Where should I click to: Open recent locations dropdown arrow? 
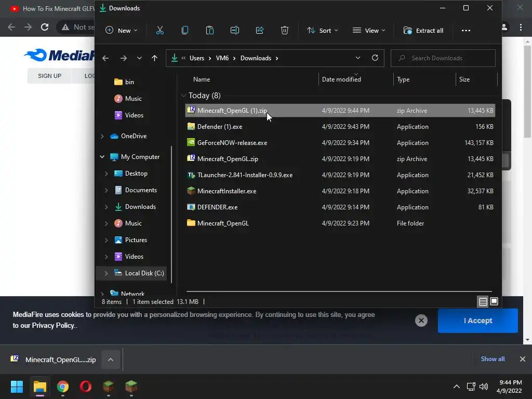[x=139, y=58]
